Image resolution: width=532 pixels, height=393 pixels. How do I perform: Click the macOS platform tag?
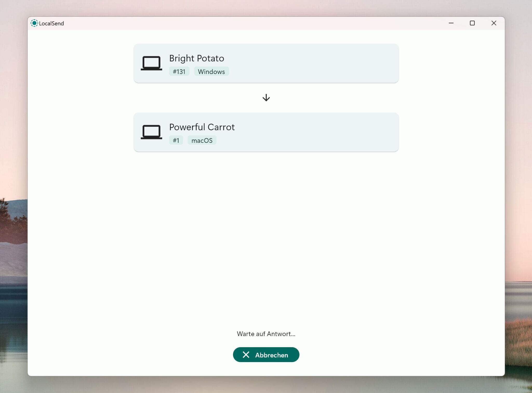202,140
